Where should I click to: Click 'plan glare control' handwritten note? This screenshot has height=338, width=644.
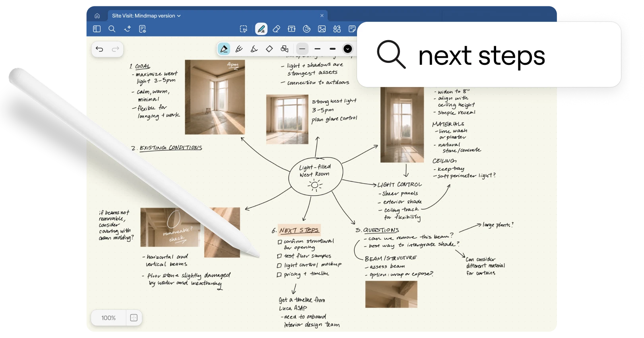[334, 119]
